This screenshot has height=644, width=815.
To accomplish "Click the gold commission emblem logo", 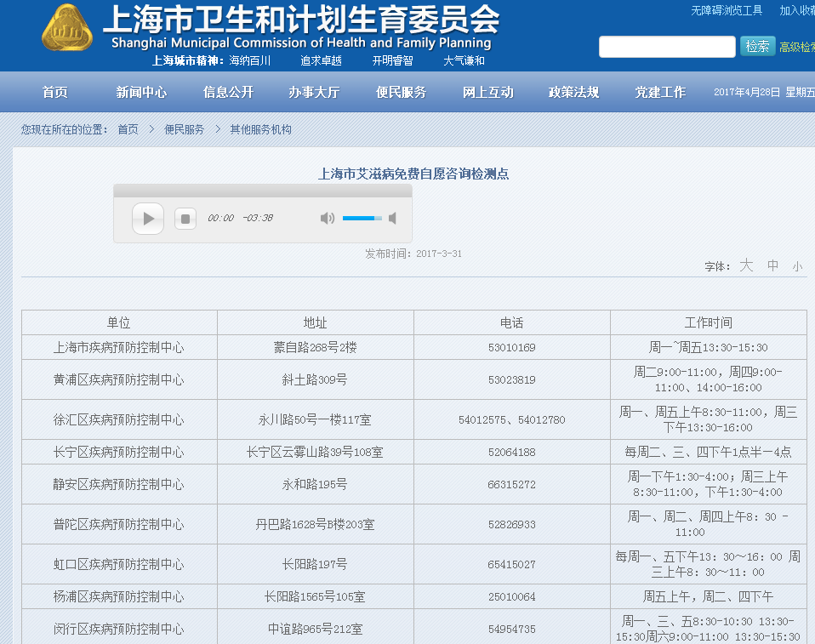I will click(x=67, y=29).
